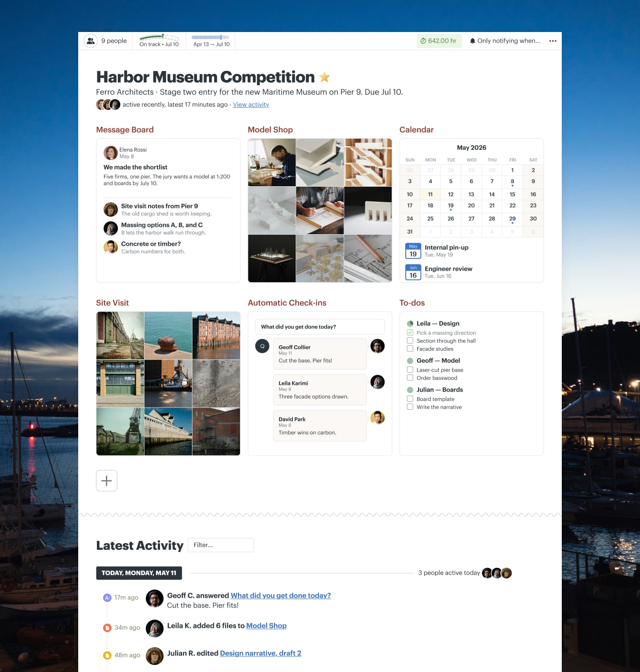Open 'Massing options A, B, and C' post
Image resolution: width=640 pixels, height=672 pixels.
[x=162, y=225]
